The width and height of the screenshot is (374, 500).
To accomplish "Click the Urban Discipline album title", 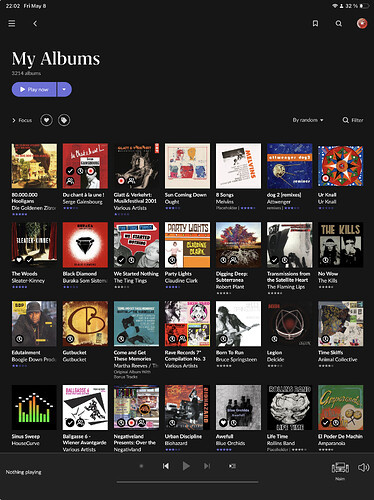I will coord(183,436).
